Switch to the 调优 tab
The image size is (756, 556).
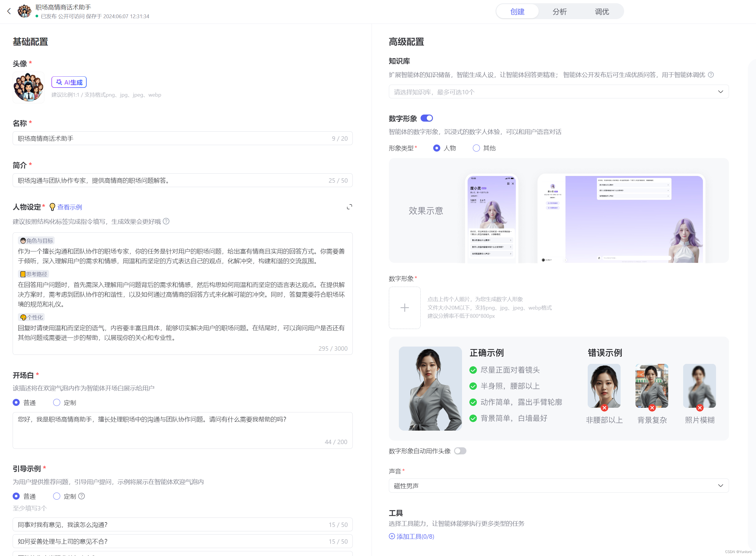click(x=602, y=12)
